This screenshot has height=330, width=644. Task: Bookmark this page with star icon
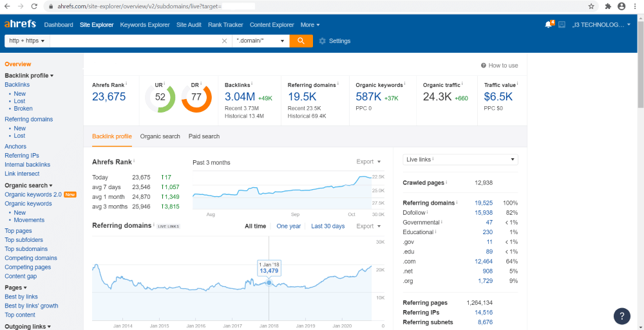[x=591, y=6]
